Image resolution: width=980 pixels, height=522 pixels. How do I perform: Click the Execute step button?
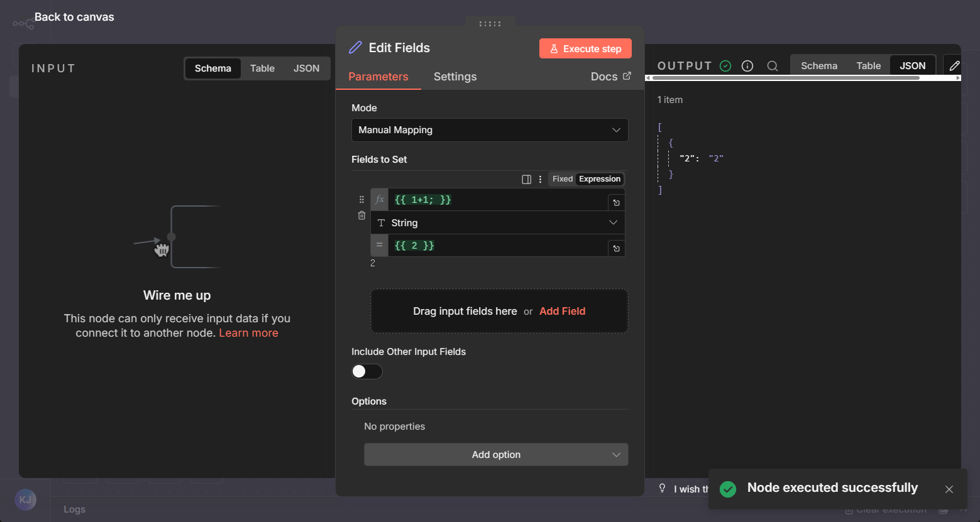point(585,48)
